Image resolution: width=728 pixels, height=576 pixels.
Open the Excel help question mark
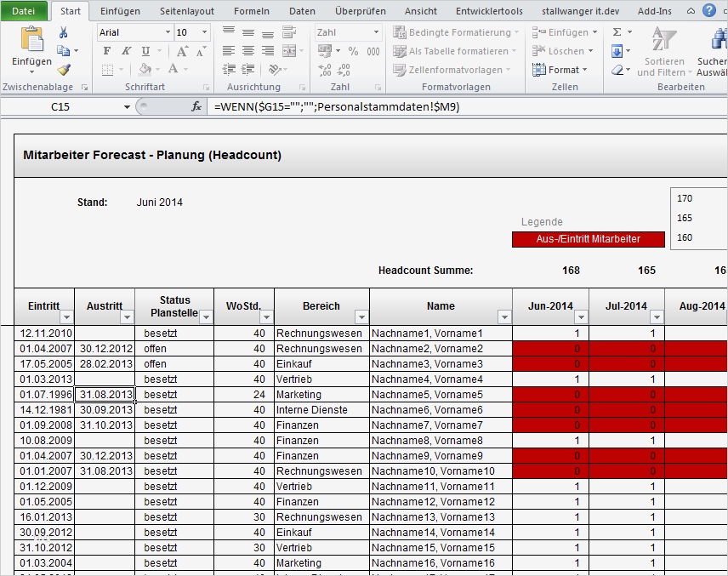point(709,11)
